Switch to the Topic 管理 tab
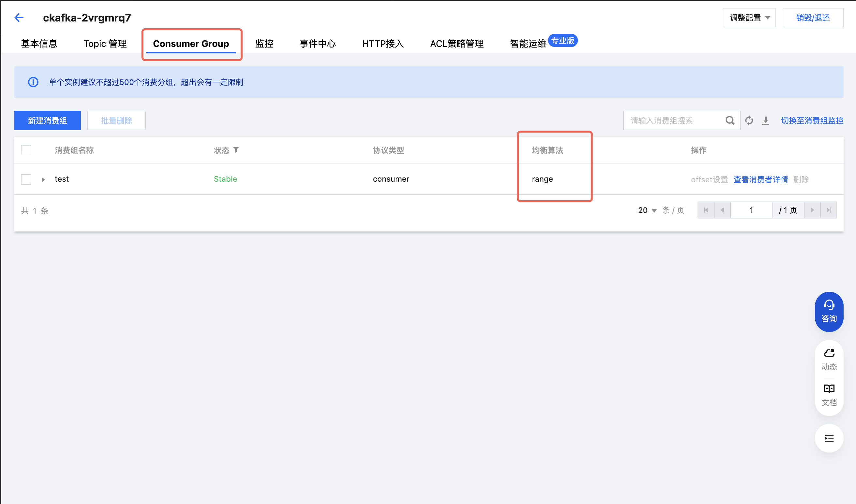 pos(105,44)
